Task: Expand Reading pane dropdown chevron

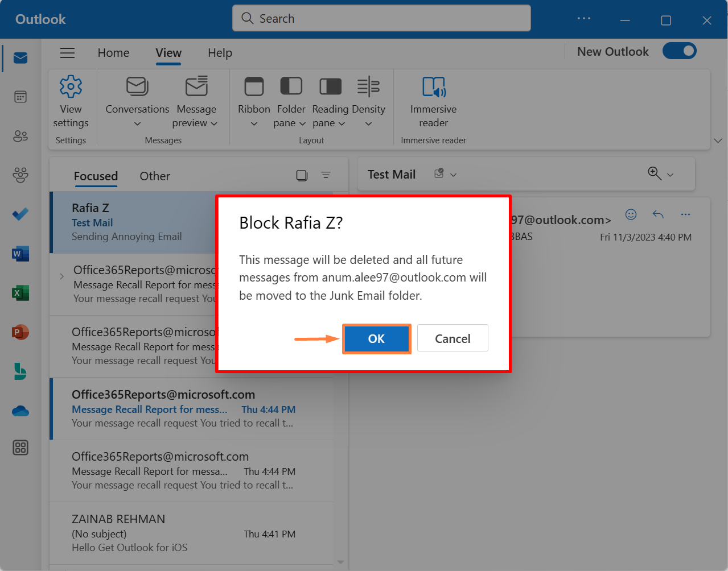Action: [x=342, y=123]
